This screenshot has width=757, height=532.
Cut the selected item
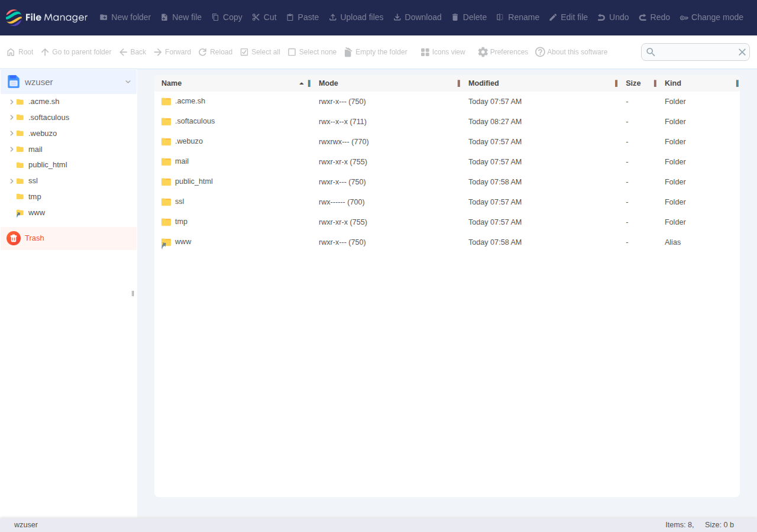click(x=264, y=17)
